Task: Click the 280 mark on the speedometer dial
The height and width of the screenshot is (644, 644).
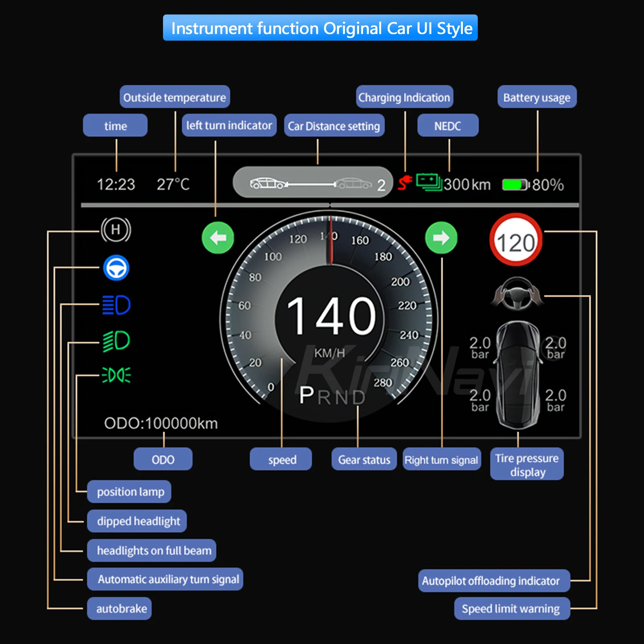Action: point(383,382)
